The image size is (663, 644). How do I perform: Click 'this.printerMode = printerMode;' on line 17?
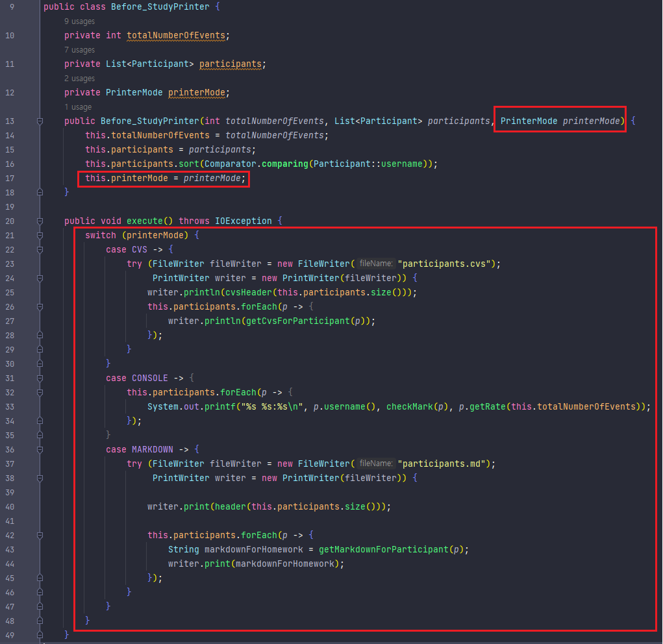[x=166, y=179]
